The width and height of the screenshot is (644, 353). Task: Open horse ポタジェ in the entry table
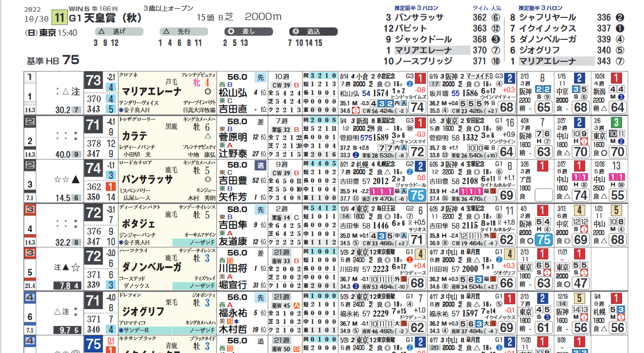click(139, 223)
